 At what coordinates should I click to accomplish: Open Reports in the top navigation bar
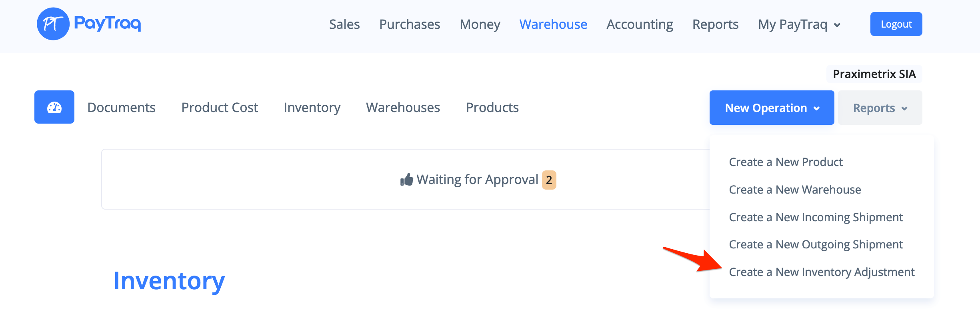point(715,24)
